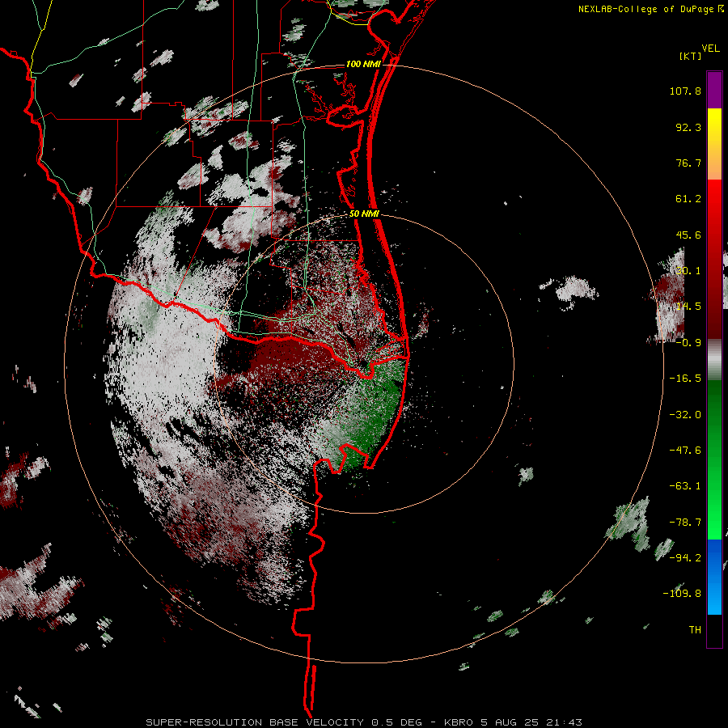
Task: Click the VEL legend title
Action: pos(710,49)
